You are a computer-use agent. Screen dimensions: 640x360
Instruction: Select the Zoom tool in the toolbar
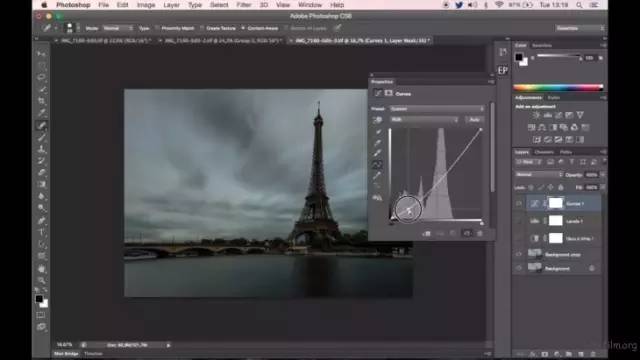pyautogui.click(x=41, y=280)
